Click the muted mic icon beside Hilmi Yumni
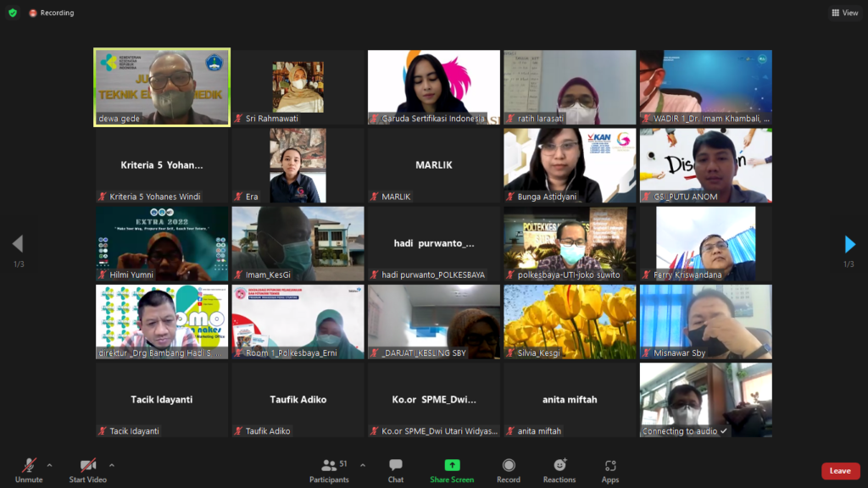This screenshot has height=488, width=868. click(x=103, y=274)
